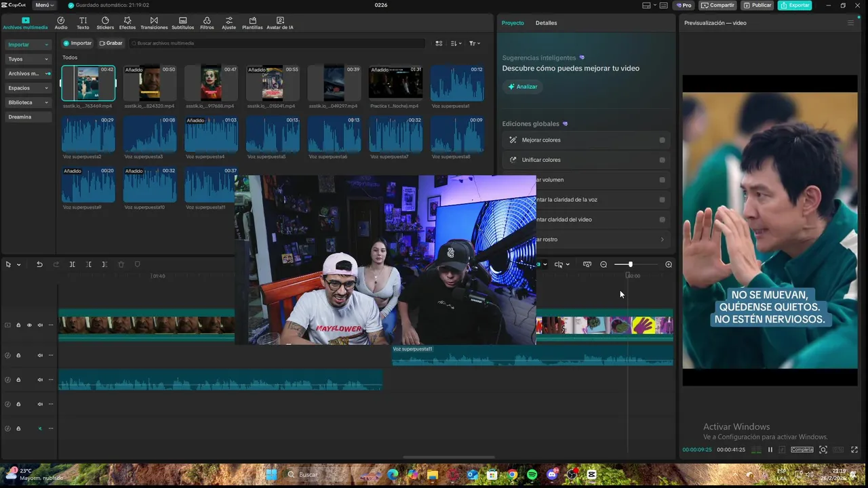Screen dimensions: 868x488
Task: Expand the Tuyos sidebar section
Action: pos(46,59)
